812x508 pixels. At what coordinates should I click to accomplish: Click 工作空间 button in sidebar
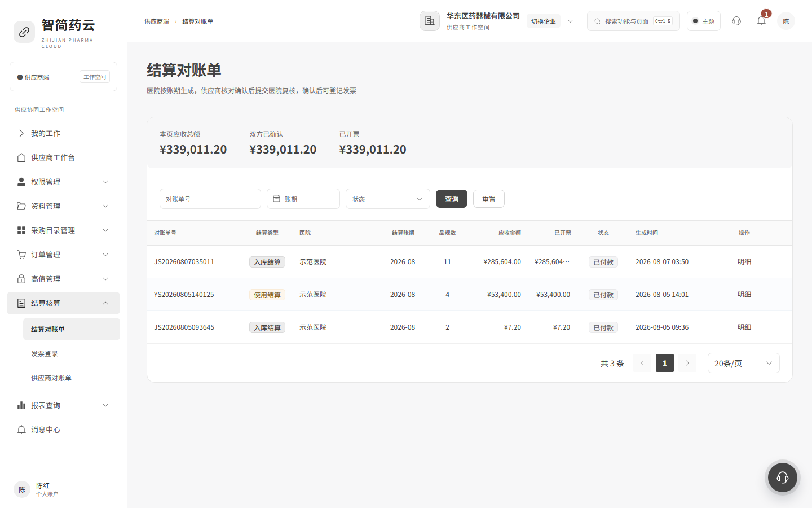coord(95,77)
